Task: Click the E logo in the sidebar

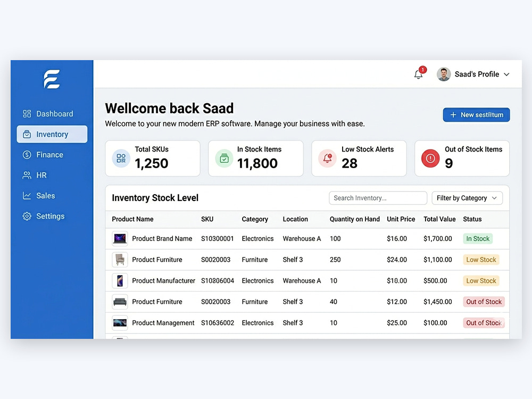Action: (x=52, y=79)
